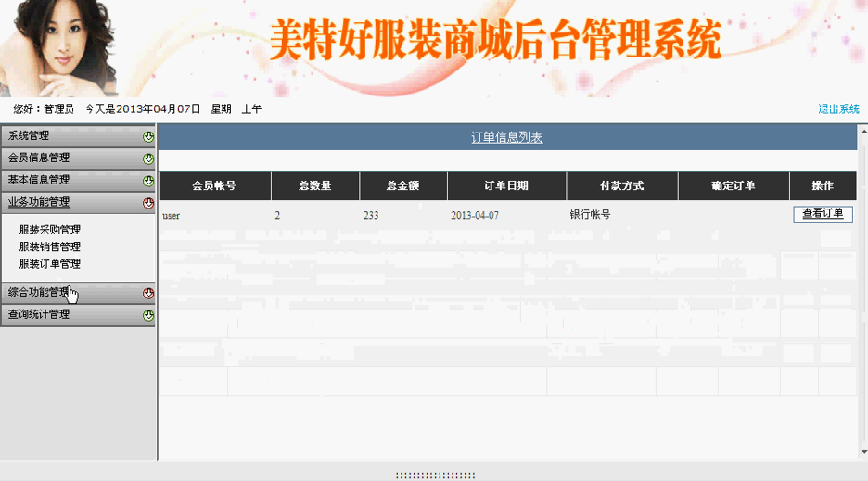Click the 操作 column header
The width and height of the screenshot is (868, 481).
point(823,186)
